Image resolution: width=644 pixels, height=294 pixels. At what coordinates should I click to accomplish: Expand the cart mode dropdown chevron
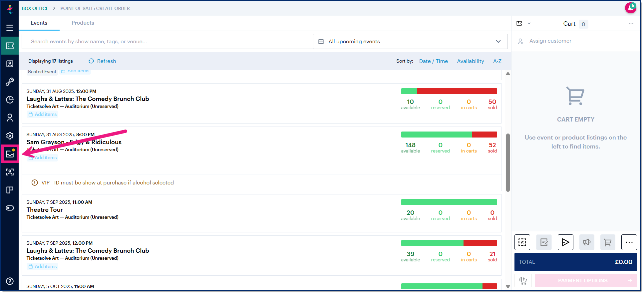click(x=529, y=23)
